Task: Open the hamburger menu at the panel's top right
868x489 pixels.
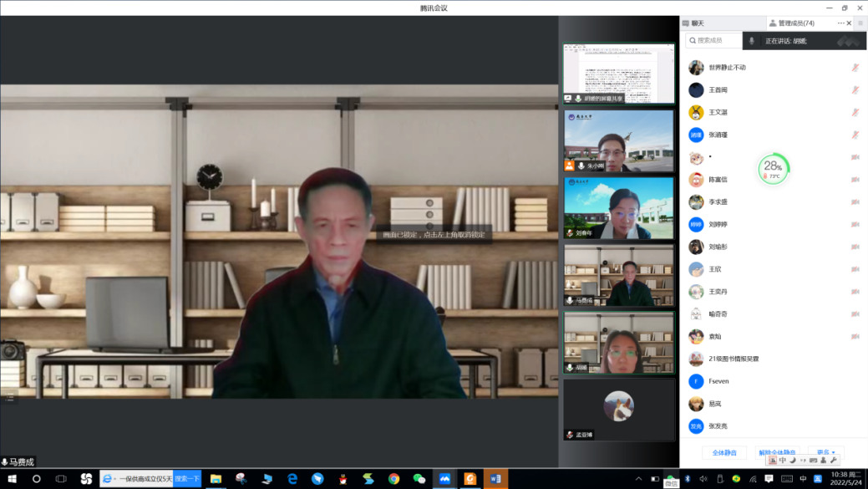Action: pos(860,23)
